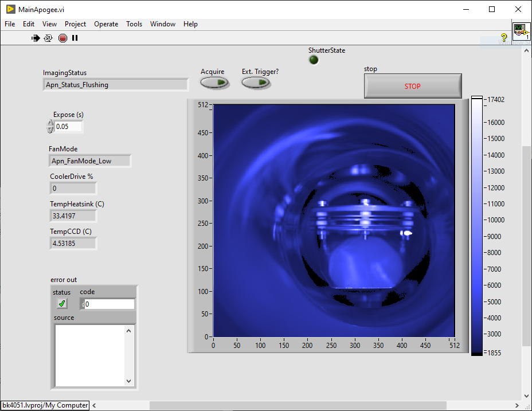Screen dimensions: 532x411
Task: Open the Project menu
Action: (75, 24)
